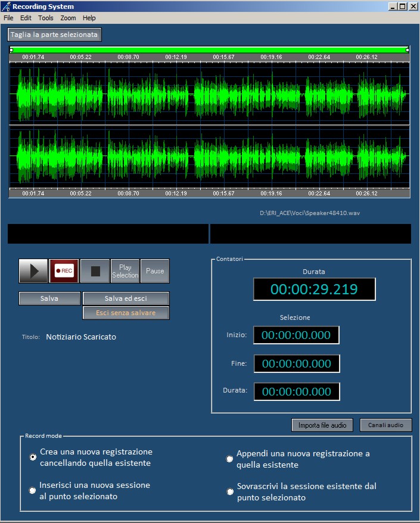Click the selection Durata time field
This screenshot has width=420, height=523.
(297, 391)
